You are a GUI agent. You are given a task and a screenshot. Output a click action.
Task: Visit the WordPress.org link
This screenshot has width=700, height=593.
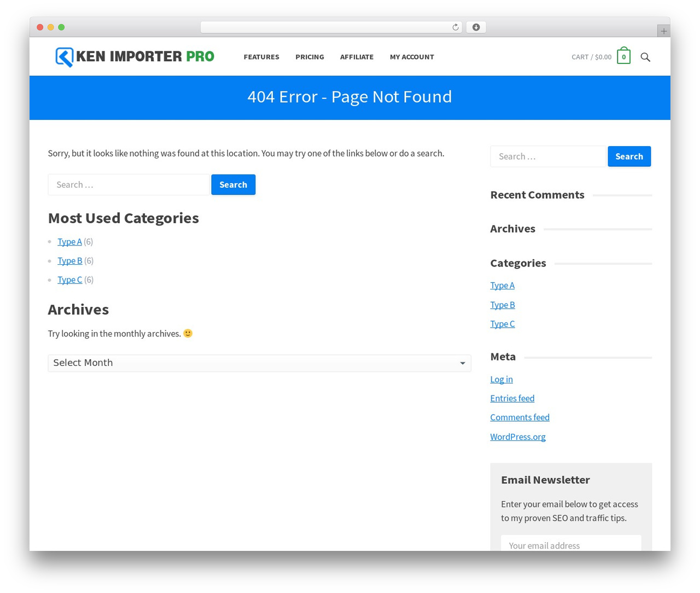[518, 437]
